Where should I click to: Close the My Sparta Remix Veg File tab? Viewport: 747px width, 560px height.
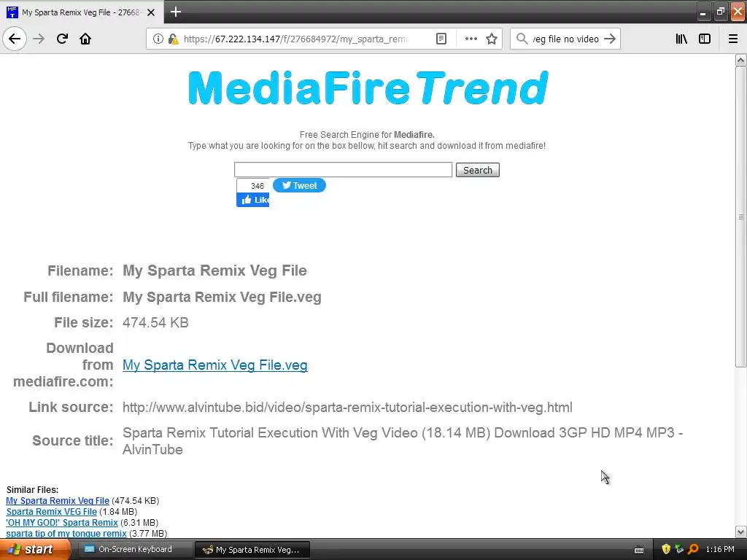click(151, 12)
